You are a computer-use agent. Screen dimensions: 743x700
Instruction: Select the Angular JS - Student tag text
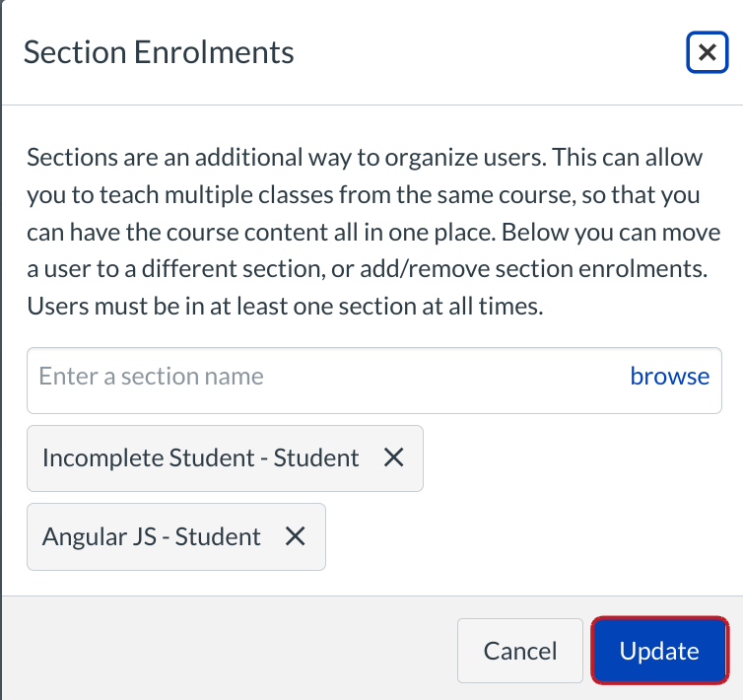pyautogui.click(x=152, y=536)
